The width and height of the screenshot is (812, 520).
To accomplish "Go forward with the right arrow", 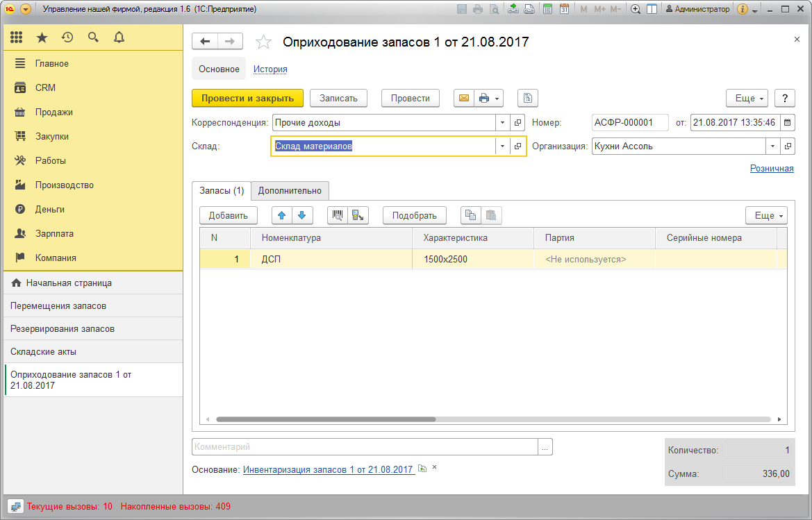I will coord(230,42).
